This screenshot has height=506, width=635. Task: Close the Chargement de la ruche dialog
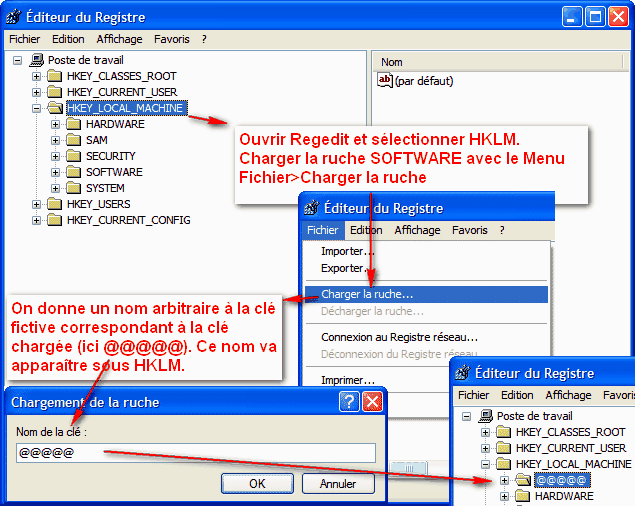tap(372, 402)
